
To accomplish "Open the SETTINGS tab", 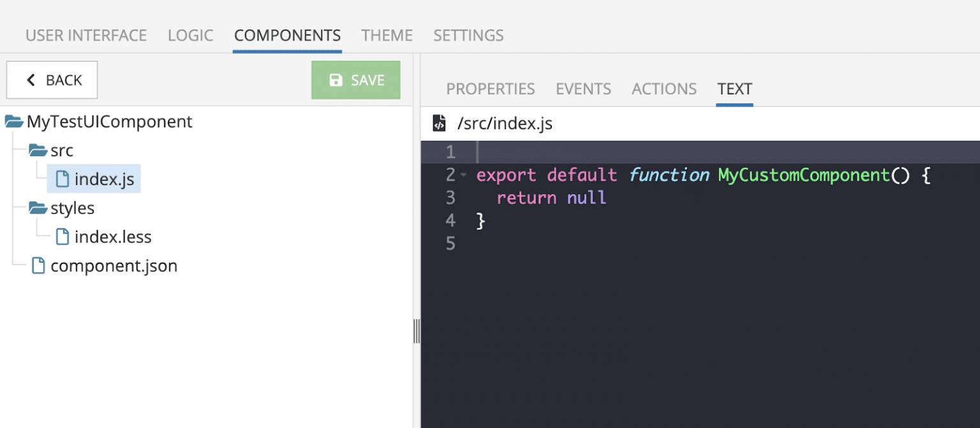I will 468,35.
